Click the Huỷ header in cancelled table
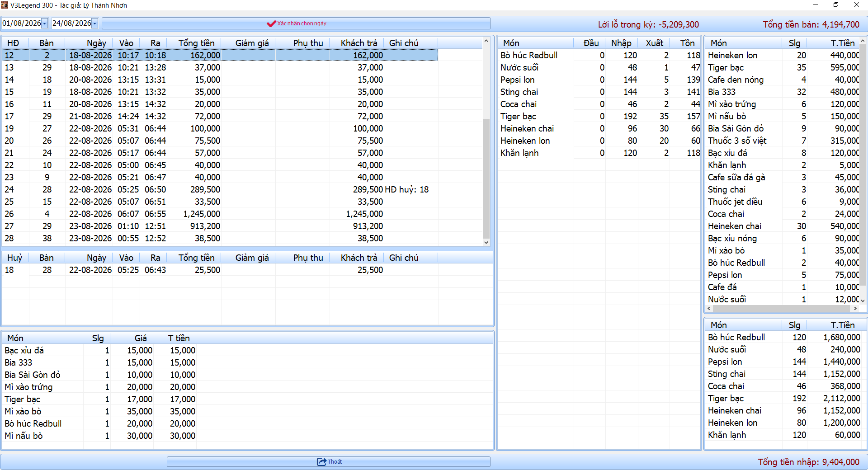The width and height of the screenshot is (868, 470). pyautogui.click(x=15, y=258)
